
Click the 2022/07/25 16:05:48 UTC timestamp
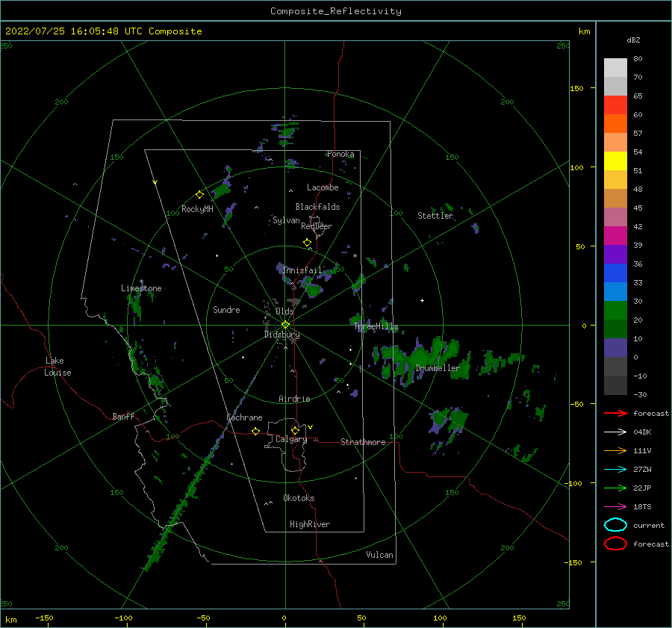tap(74, 31)
